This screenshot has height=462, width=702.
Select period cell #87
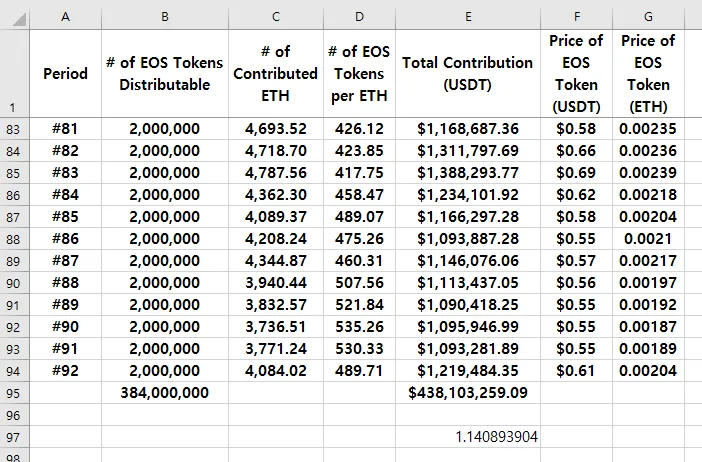tap(65, 261)
